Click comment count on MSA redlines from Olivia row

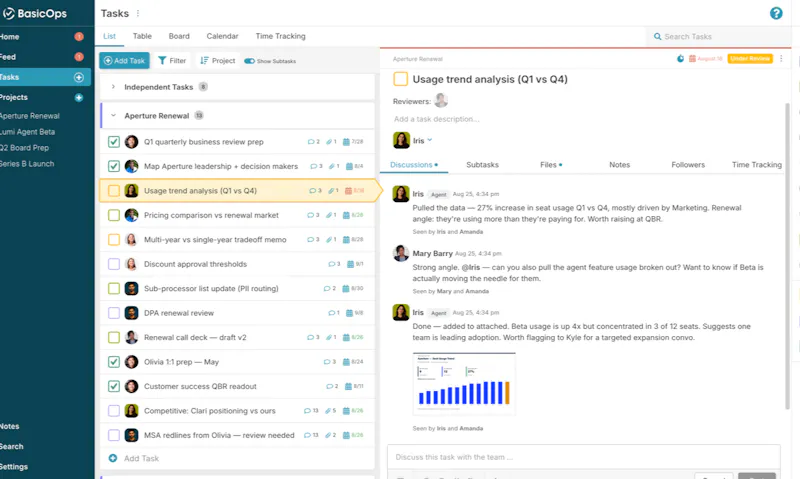click(311, 435)
